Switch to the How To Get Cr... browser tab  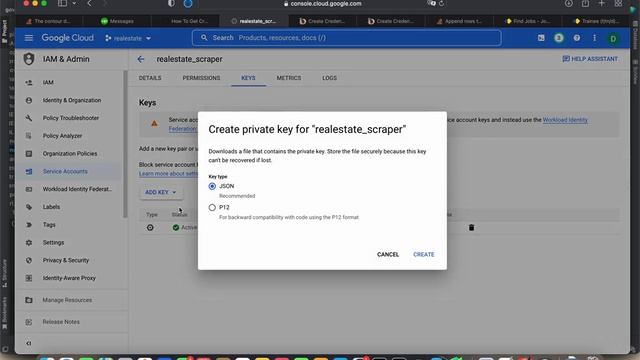pos(186,21)
